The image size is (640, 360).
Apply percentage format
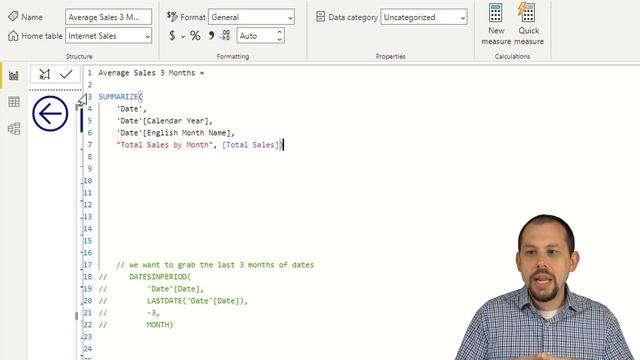[x=196, y=36]
